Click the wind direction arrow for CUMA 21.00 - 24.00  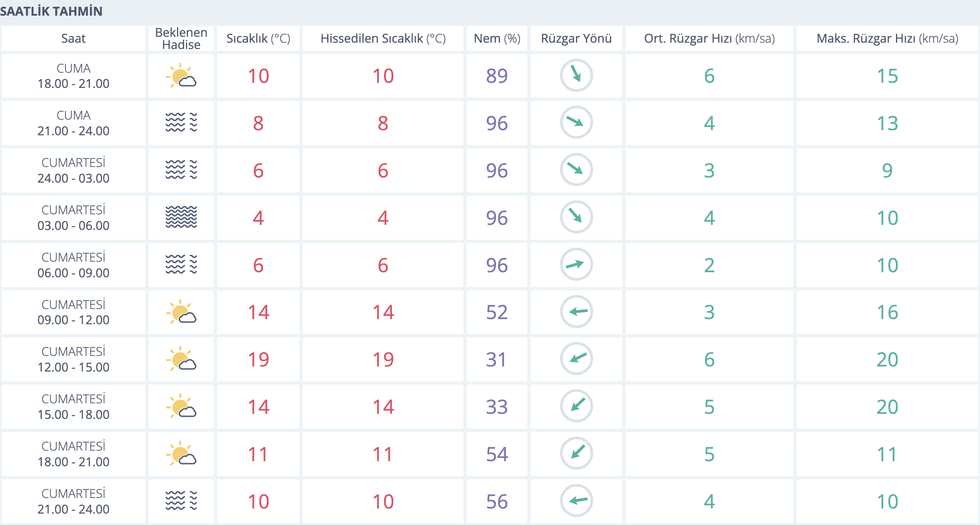(x=577, y=123)
